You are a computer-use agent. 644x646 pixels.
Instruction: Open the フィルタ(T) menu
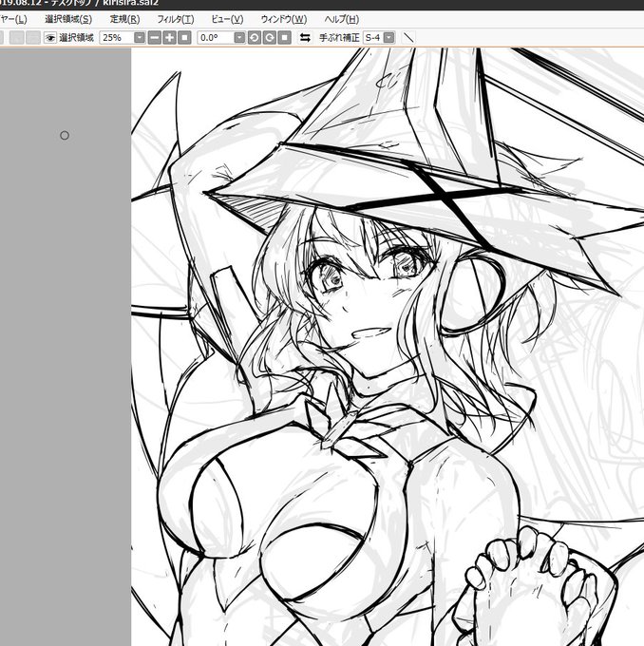pos(176,19)
